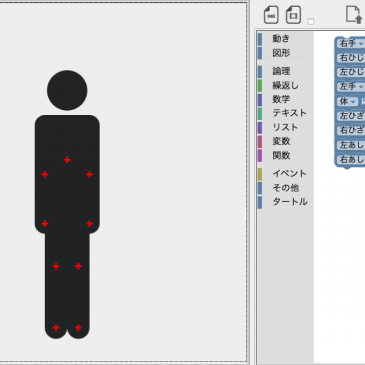The width and height of the screenshot is (365, 365).
Task: Select the 変数 category
Action: coord(285,141)
